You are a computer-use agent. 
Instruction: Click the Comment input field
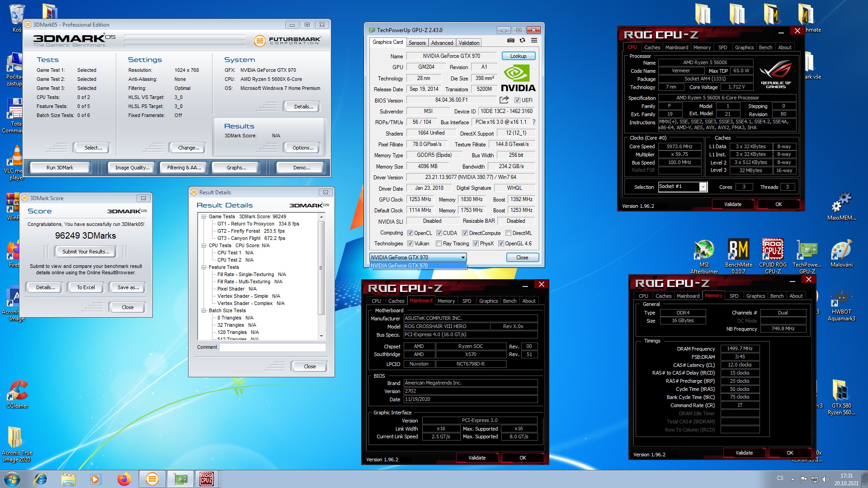click(x=273, y=347)
